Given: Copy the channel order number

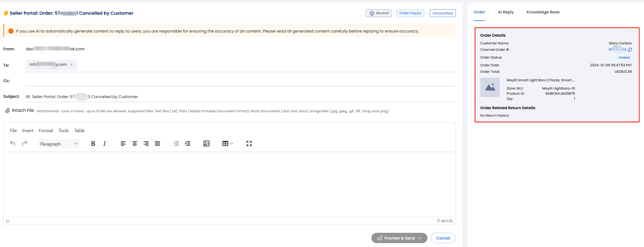Looking at the screenshot, I should (x=630, y=50).
